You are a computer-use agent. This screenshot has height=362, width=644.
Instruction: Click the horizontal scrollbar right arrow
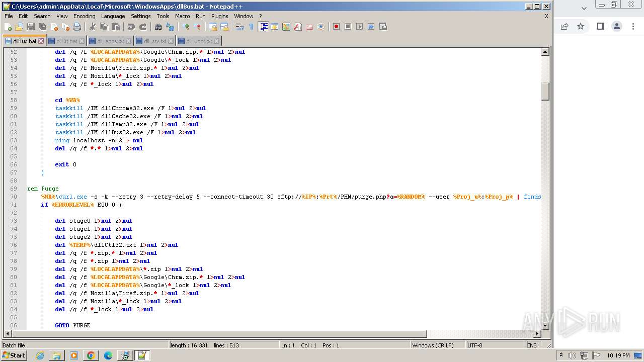point(537,334)
